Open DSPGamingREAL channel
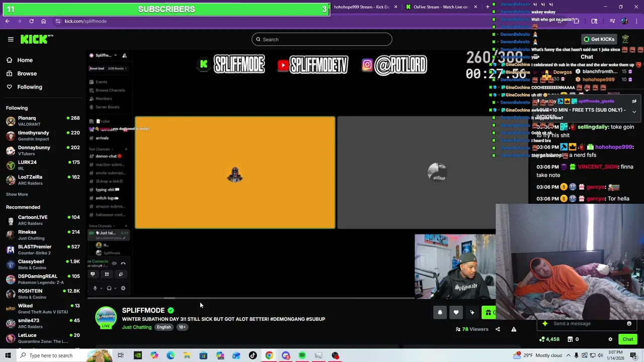The image size is (644, 362). [43, 279]
